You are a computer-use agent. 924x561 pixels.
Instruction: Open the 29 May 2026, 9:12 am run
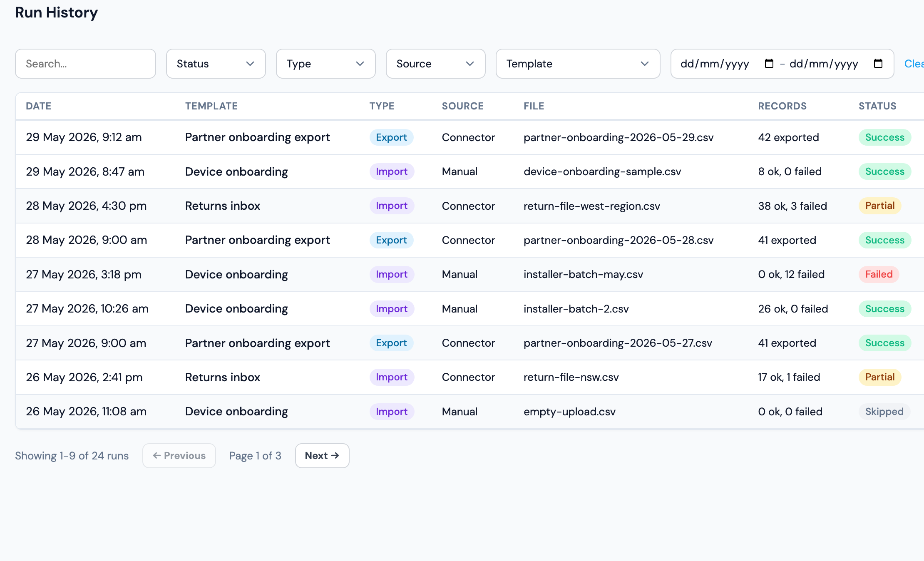tap(469, 137)
